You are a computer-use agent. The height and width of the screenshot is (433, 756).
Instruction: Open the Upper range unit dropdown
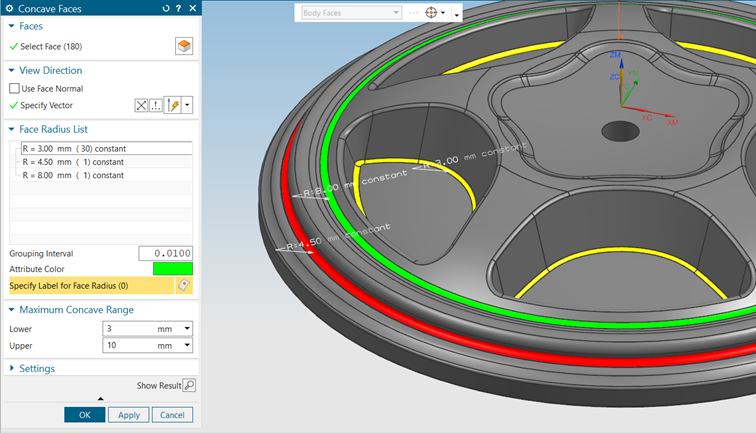187,346
